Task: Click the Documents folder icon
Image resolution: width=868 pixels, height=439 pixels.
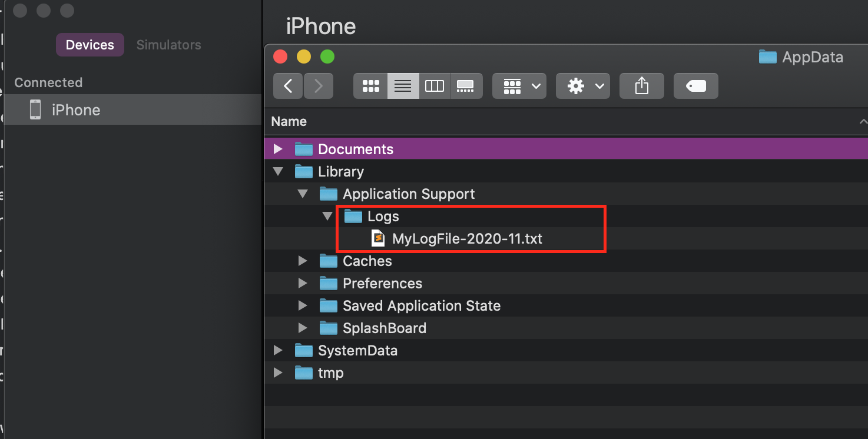Action: pos(304,149)
